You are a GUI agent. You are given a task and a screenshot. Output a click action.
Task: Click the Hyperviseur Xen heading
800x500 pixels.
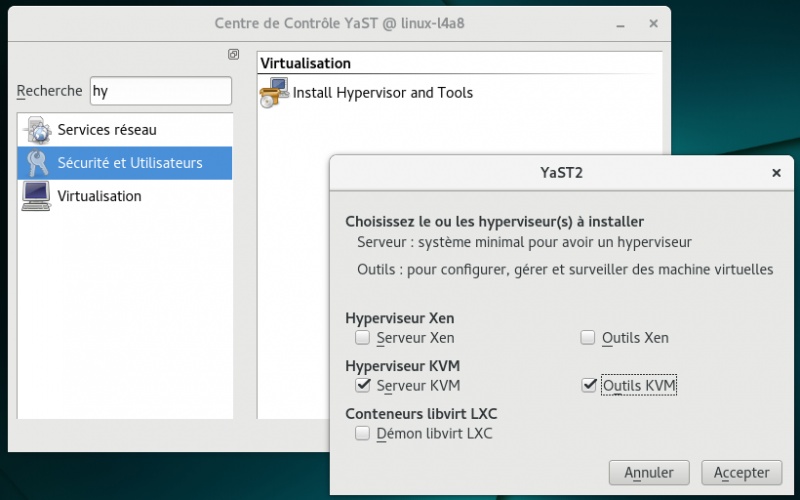[x=399, y=318]
